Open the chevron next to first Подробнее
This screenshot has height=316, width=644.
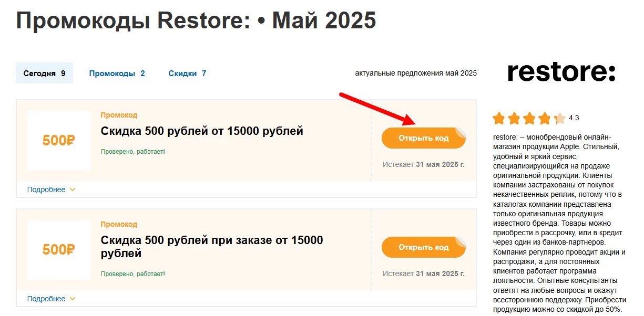tap(71, 189)
